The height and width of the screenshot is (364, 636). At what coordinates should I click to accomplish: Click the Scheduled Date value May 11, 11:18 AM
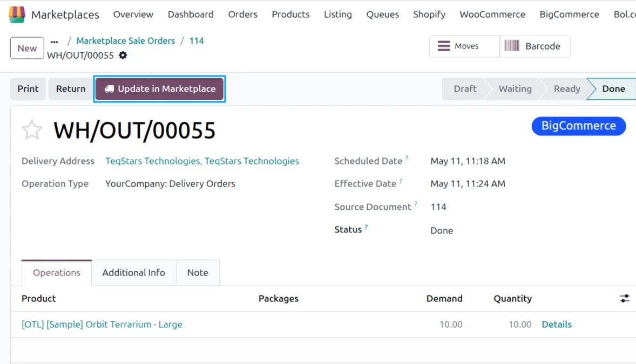[468, 161]
